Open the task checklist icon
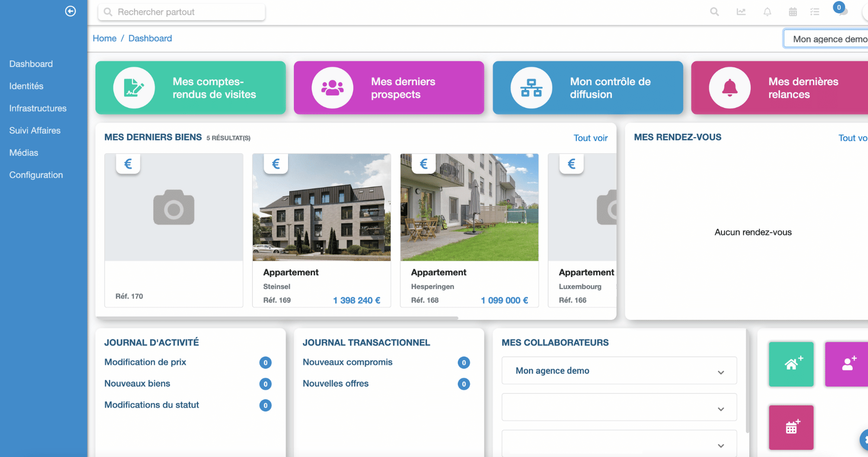 pos(815,12)
